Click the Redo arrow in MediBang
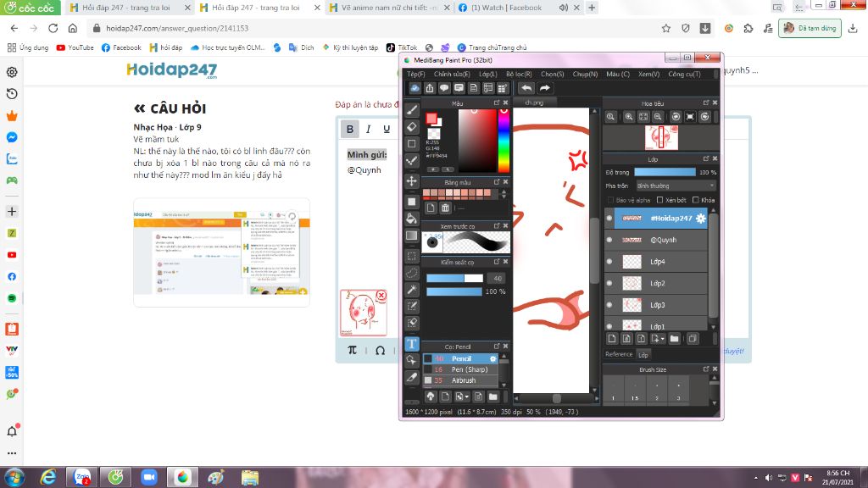Image resolution: width=868 pixels, height=488 pixels. click(x=545, y=88)
